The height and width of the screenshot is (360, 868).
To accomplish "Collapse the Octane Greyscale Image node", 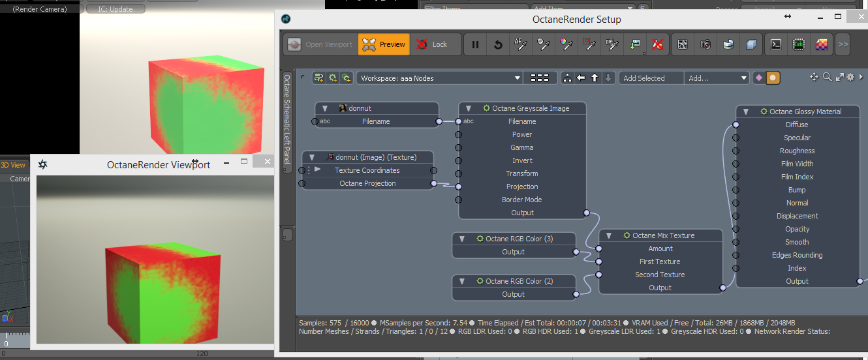I will pyautogui.click(x=468, y=108).
